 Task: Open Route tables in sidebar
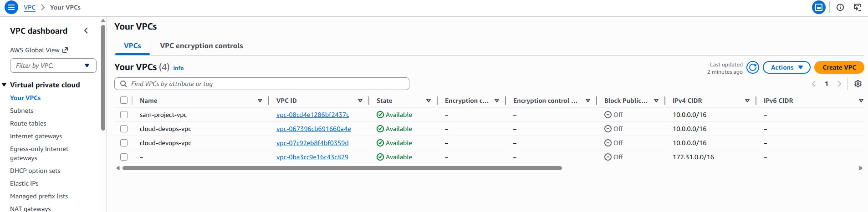click(28, 123)
